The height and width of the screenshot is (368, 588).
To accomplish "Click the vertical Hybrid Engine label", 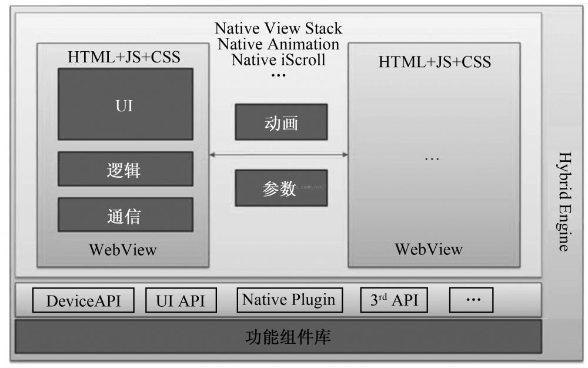I will click(x=564, y=201).
